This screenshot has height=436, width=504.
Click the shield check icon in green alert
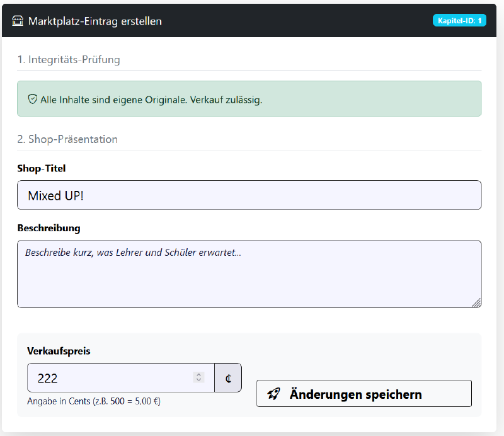tap(33, 99)
